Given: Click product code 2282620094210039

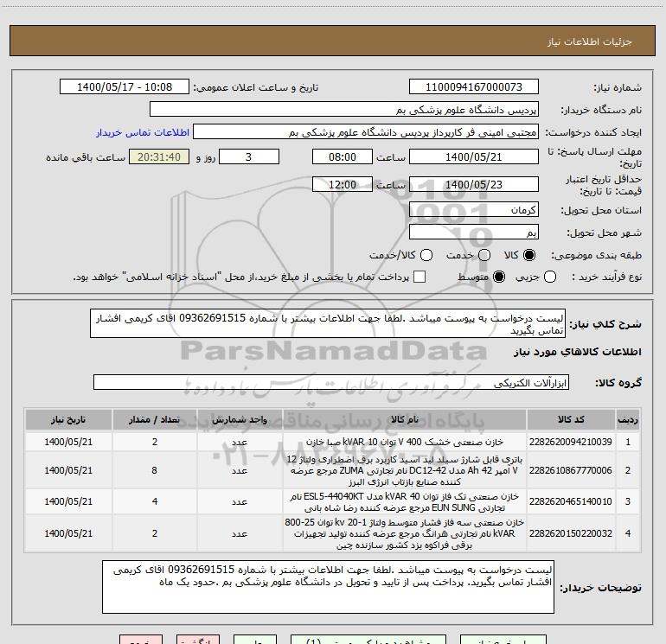Looking at the screenshot, I should point(571,442).
